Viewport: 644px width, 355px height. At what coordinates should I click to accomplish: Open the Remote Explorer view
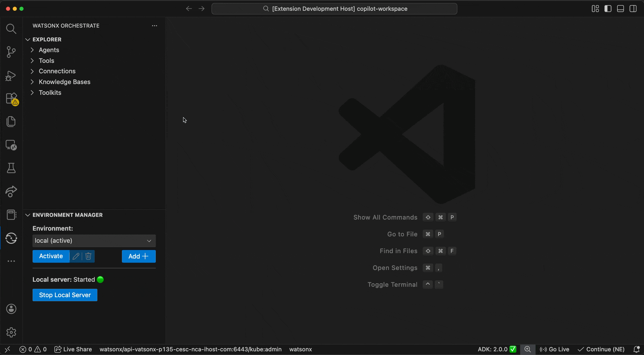[x=11, y=145]
